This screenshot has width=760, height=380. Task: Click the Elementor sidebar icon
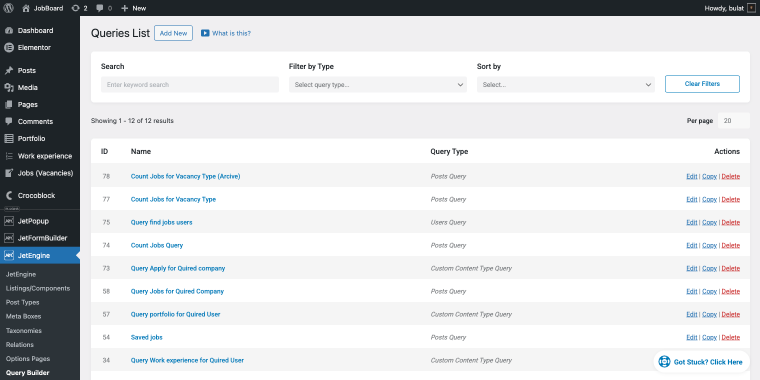[x=9, y=48]
